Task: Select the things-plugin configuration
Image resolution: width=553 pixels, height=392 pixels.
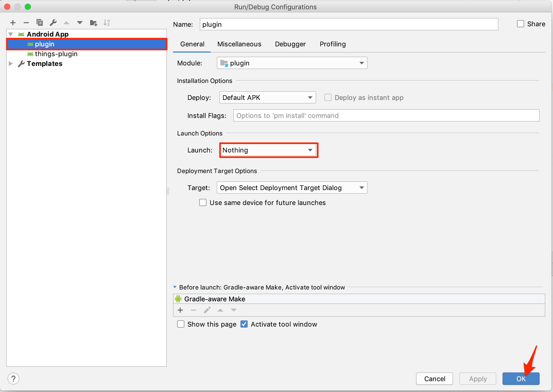Action: 56,54
